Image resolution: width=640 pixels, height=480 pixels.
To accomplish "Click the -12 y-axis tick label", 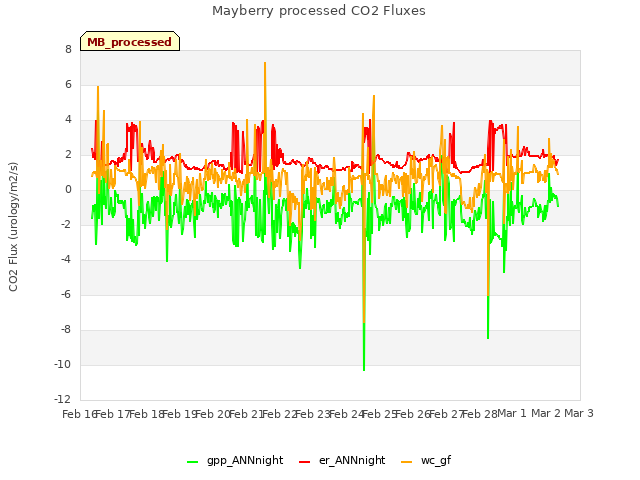I will tap(62, 399).
